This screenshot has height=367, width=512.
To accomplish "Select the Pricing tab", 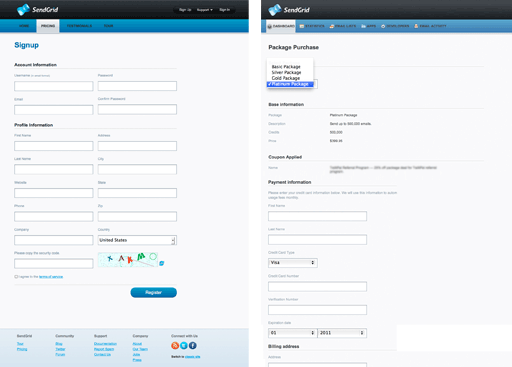I will tap(48, 26).
